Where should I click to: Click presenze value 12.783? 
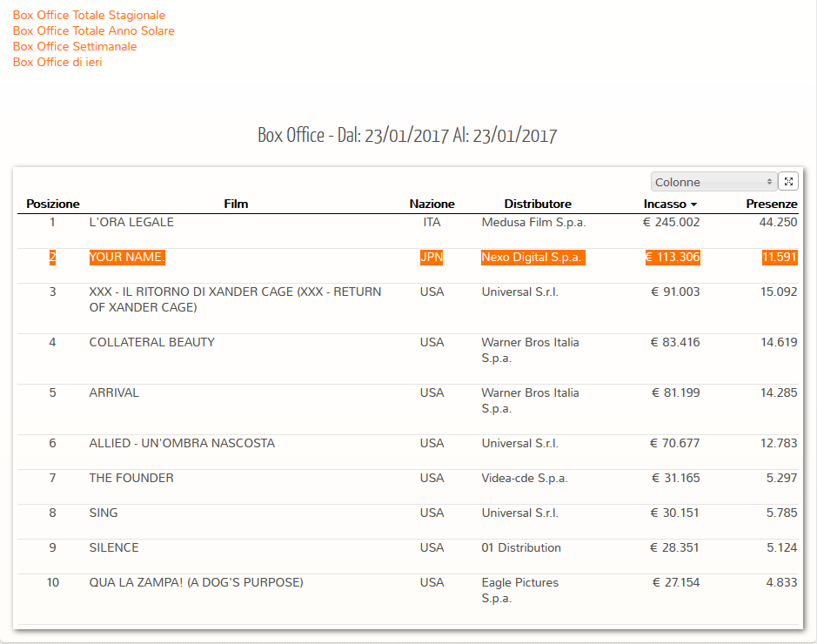[x=779, y=443]
